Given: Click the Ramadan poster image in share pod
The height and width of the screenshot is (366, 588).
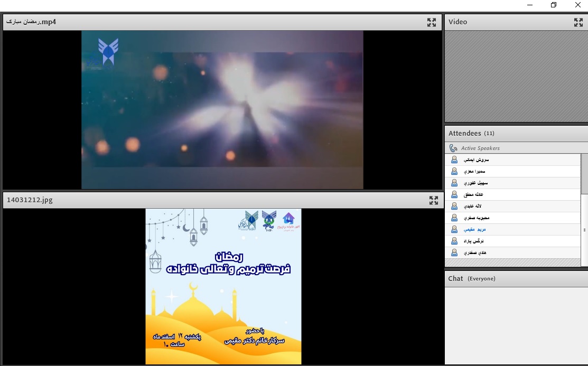Looking at the screenshot, I should pos(223,286).
